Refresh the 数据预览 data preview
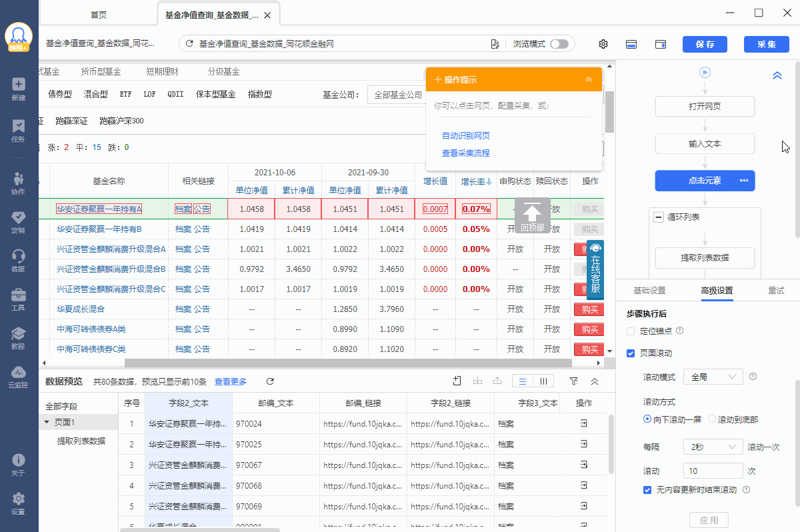The height and width of the screenshot is (532, 800). (270, 381)
